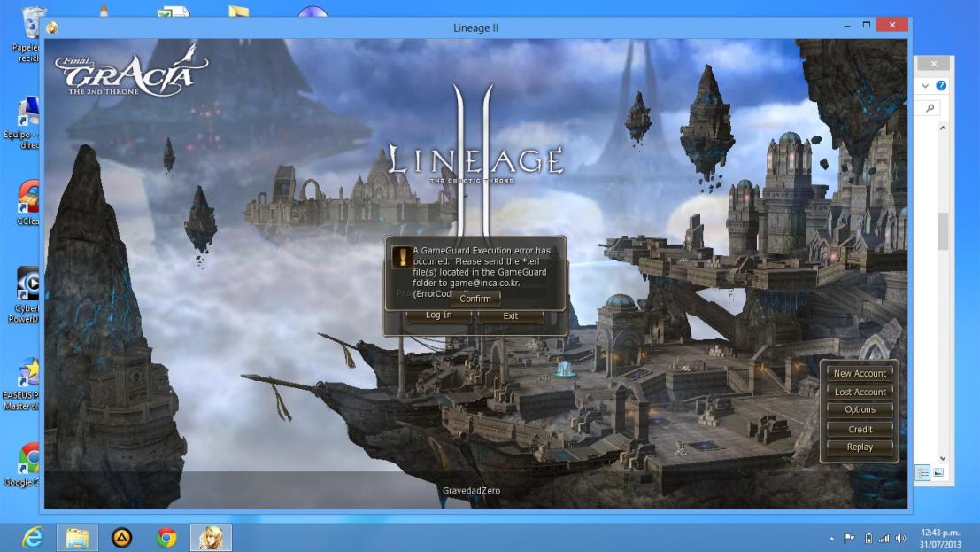The height and width of the screenshot is (552, 980).
Task: Launch Internet Explorer from the taskbar
Action: pos(33,538)
